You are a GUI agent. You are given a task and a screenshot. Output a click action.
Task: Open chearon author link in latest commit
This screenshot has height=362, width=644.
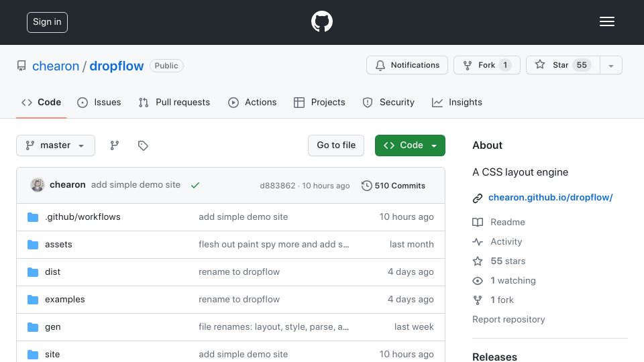67,185
